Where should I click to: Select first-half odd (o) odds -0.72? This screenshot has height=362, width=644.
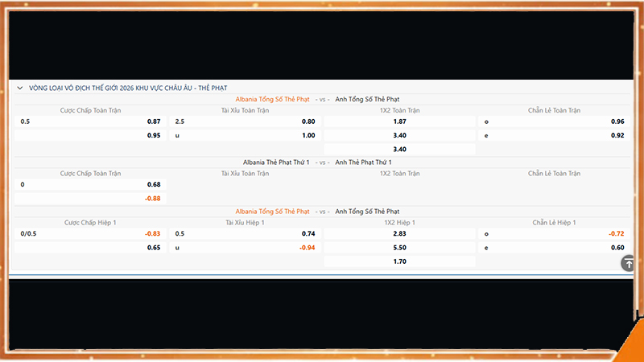point(617,233)
